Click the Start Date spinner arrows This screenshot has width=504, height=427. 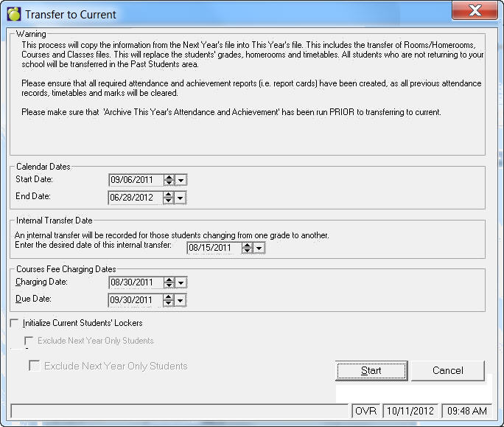tap(169, 180)
